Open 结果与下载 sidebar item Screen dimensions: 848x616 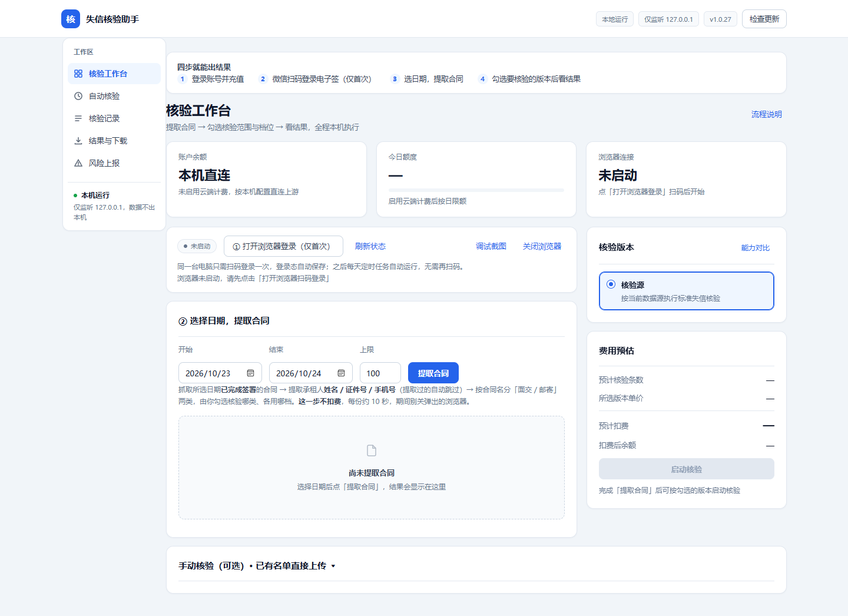(x=114, y=141)
